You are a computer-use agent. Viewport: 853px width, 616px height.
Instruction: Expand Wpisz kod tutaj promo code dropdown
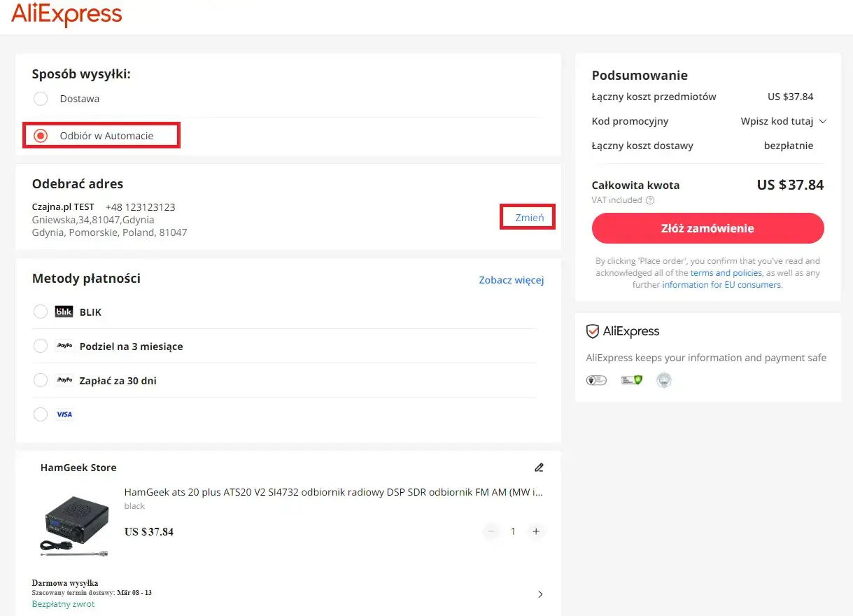pyautogui.click(x=784, y=121)
